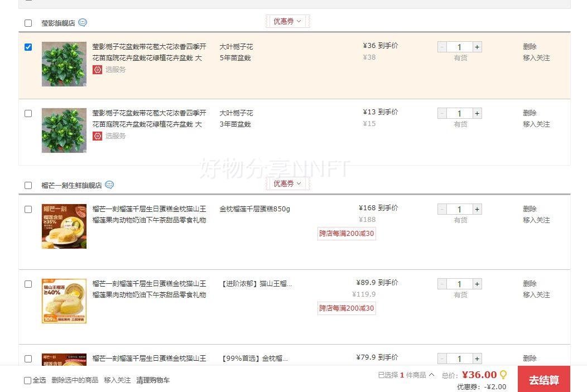Click 去结算 checkout button

click(x=543, y=380)
